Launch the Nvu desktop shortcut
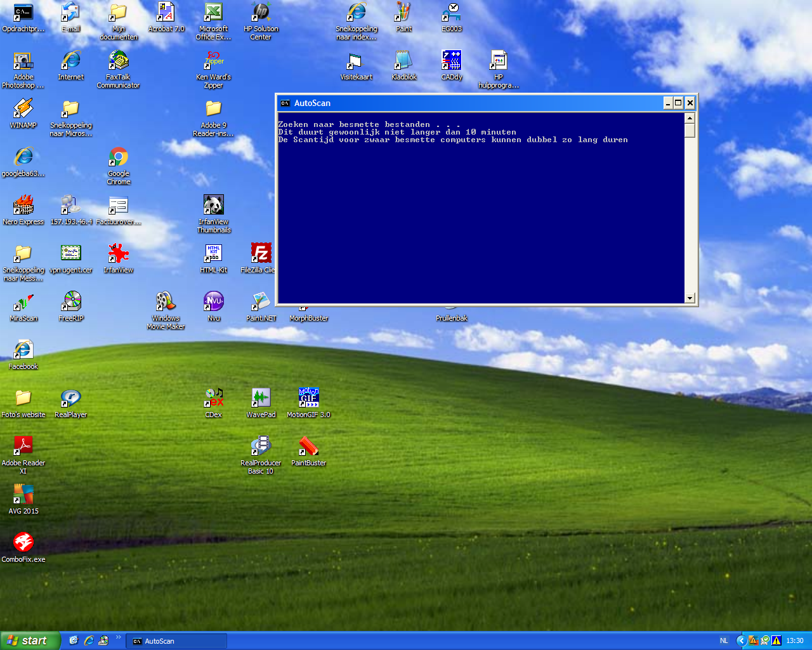The height and width of the screenshot is (650, 812). (214, 307)
